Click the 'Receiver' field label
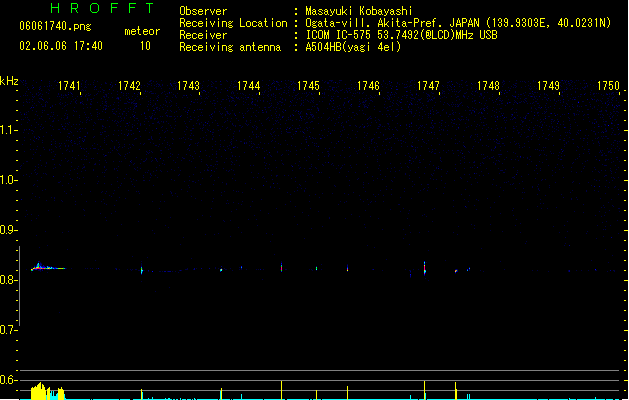This screenshot has width=629, height=400. coord(203,35)
